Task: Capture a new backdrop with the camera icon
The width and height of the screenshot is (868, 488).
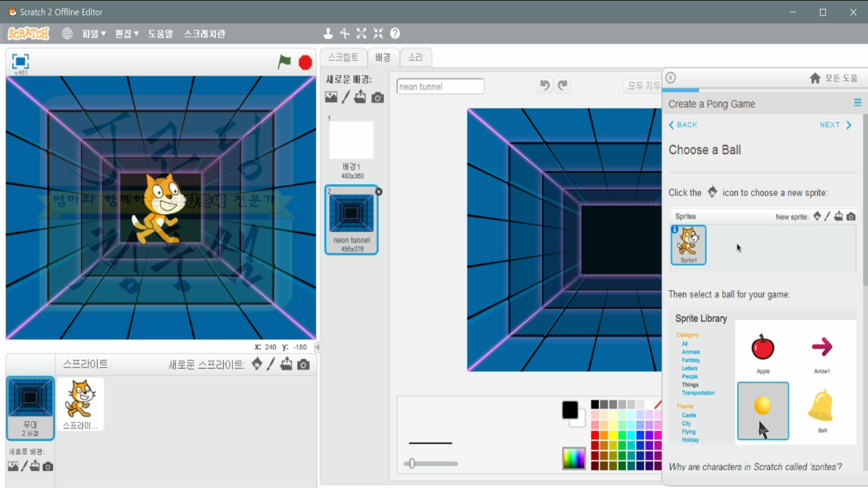Action: 377,96
